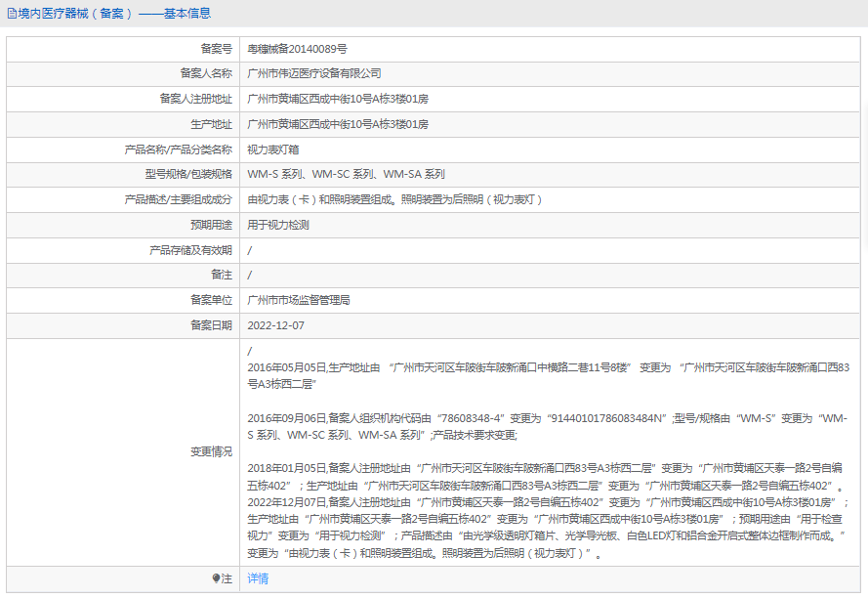Click the 产品描述 composition description text
The image size is (868, 598).
pyautogui.click(x=395, y=199)
